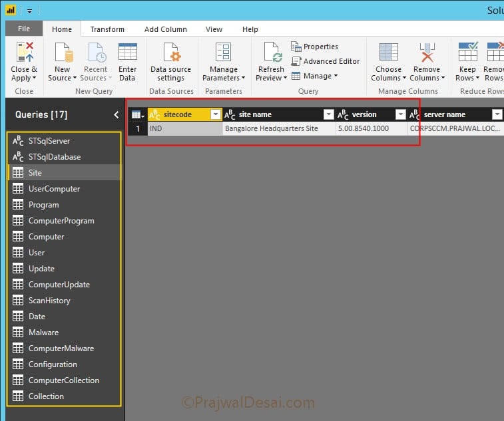This screenshot has height=421, width=504.
Task: Select the ComputerCollection query
Action: point(65,380)
